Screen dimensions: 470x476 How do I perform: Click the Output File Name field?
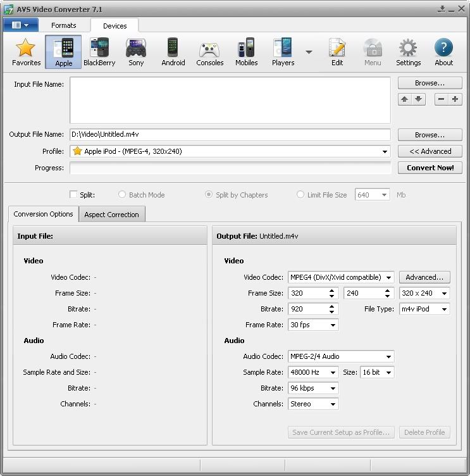230,134
